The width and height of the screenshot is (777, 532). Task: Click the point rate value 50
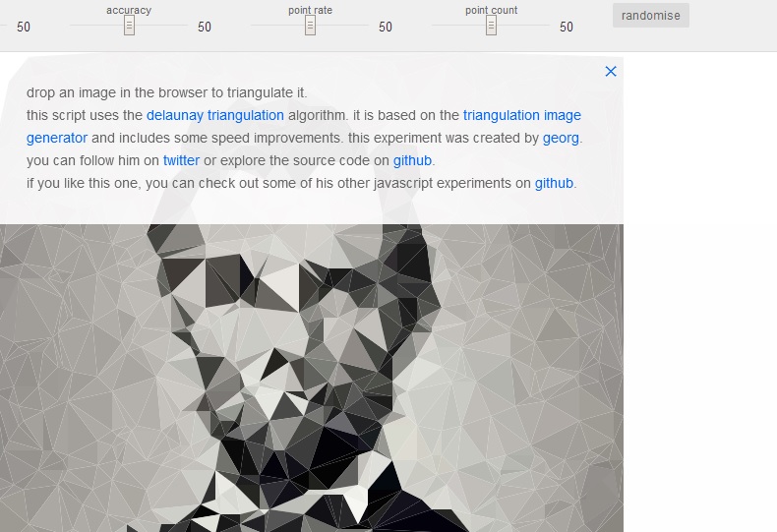385,27
